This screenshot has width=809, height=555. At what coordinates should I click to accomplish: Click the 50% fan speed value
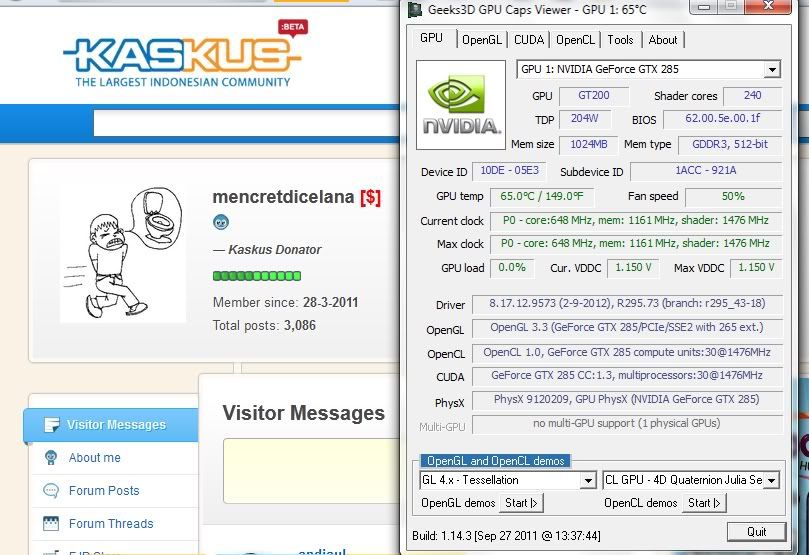coord(733,197)
